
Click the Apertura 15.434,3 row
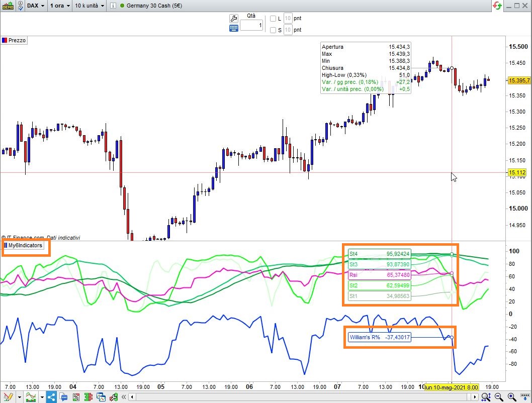(366, 47)
